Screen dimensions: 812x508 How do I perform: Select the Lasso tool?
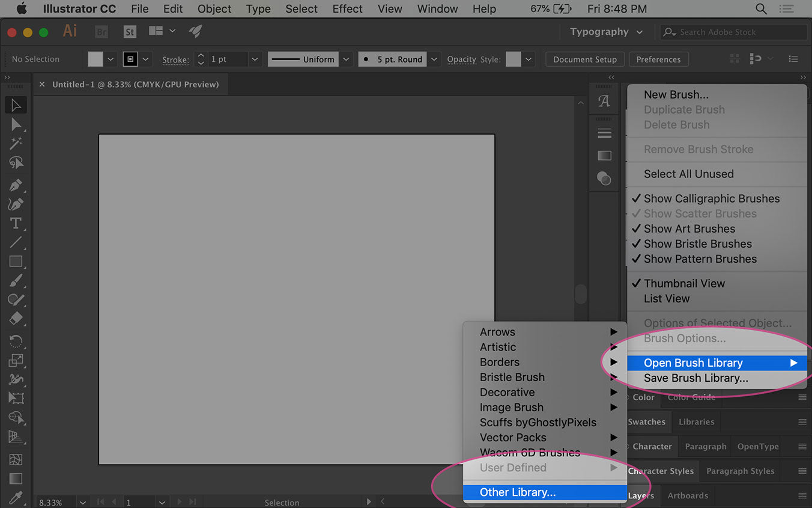click(16, 163)
